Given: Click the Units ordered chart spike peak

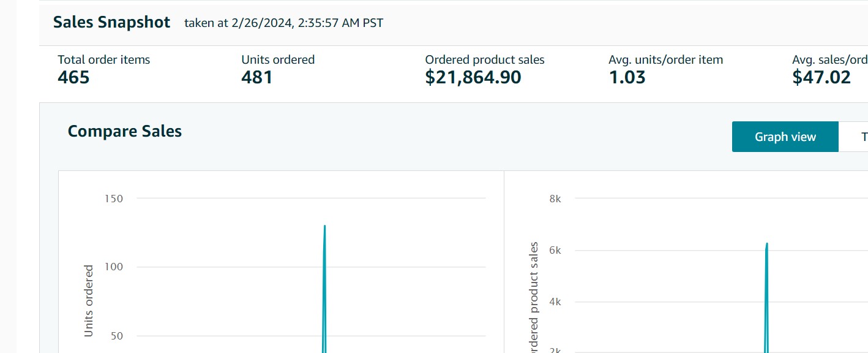Looking at the screenshot, I should coord(324,226).
